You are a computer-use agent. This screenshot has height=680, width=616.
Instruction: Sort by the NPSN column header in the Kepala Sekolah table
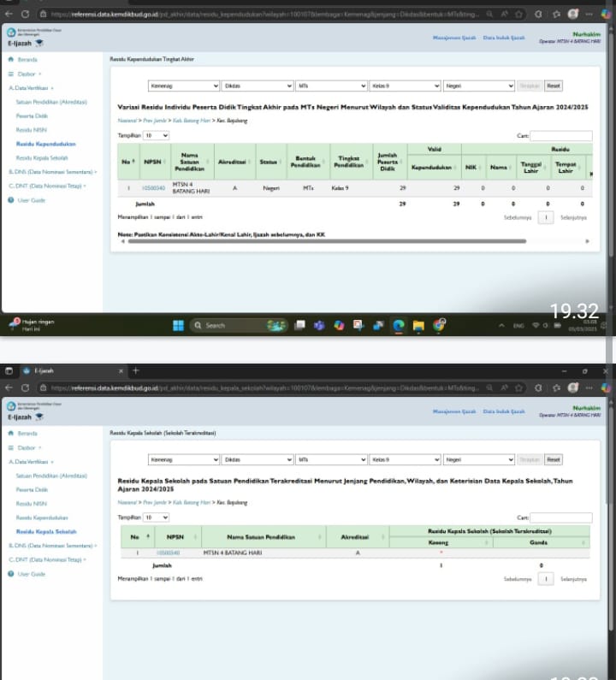(x=175, y=536)
